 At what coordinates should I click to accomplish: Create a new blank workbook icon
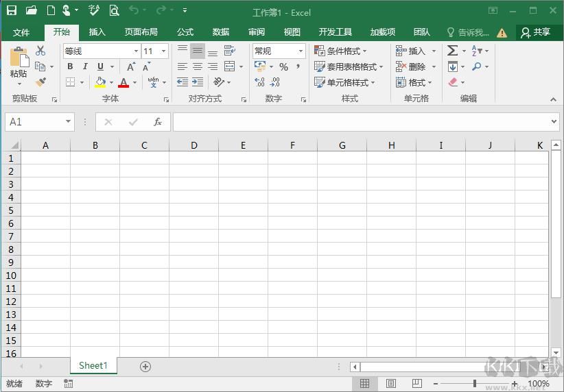pyautogui.click(x=51, y=10)
